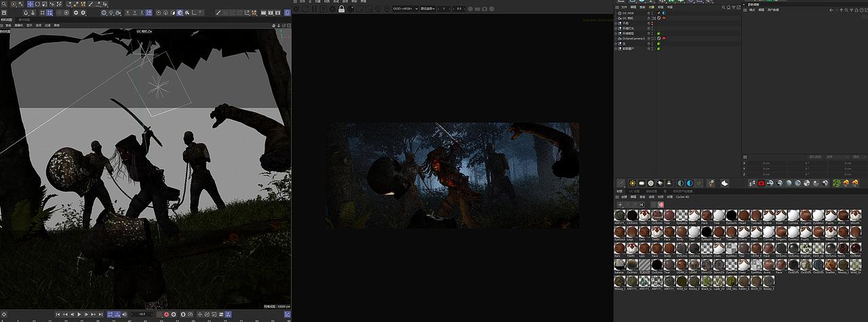Jump to the end of the animation
This screenshot has width=868, height=322.
pyautogui.click(x=100, y=314)
